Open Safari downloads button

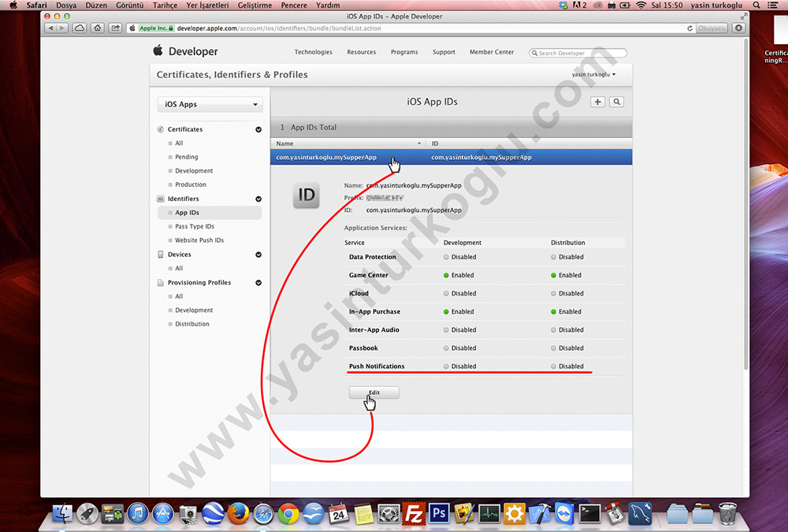coord(738,28)
